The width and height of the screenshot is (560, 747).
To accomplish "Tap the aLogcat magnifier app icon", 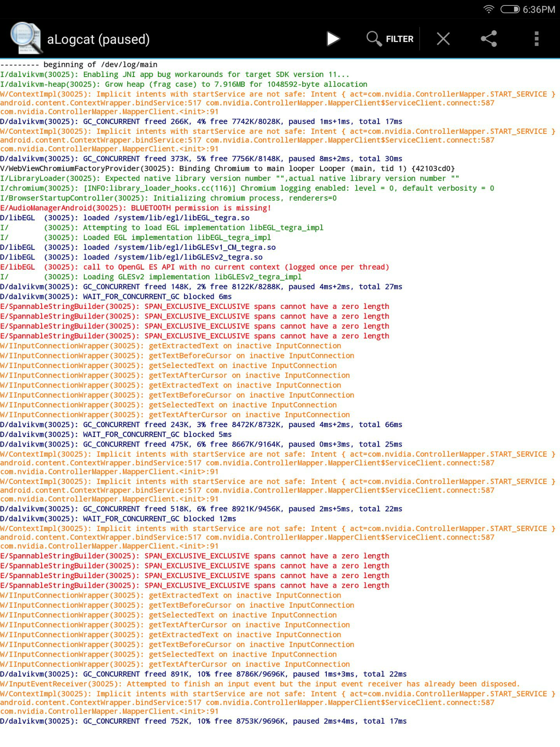I will 26,38.
